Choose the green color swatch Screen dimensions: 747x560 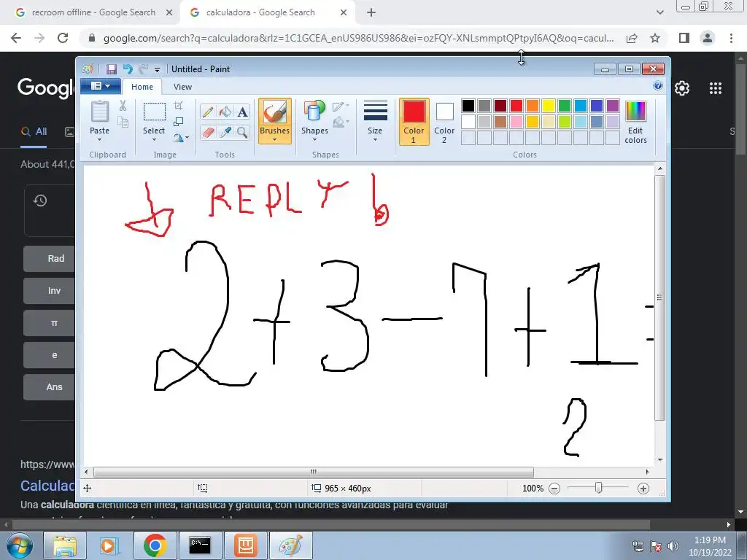[565, 106]
